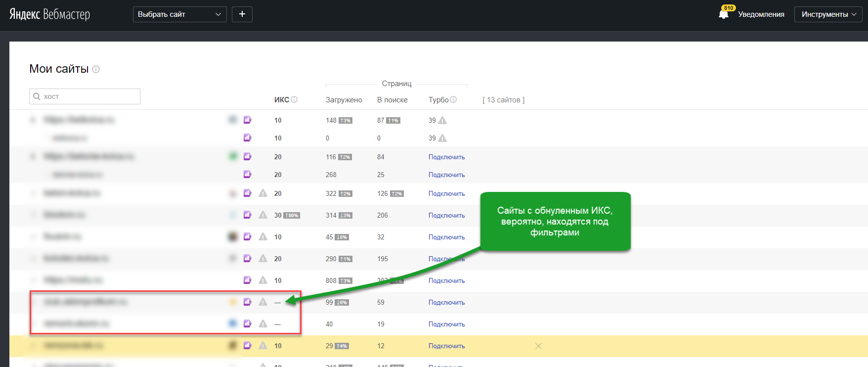Open purple statistics icon in 0 loaded row
Image resolution: width=868 pixels, height=367 pixels.
click(x=247, y=138)
